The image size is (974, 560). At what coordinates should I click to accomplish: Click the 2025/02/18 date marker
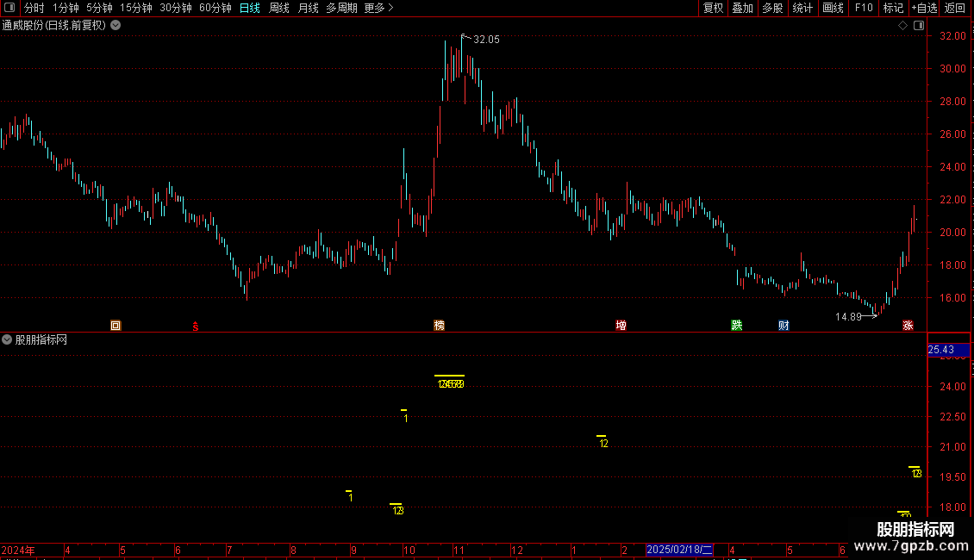pos(679,550)
